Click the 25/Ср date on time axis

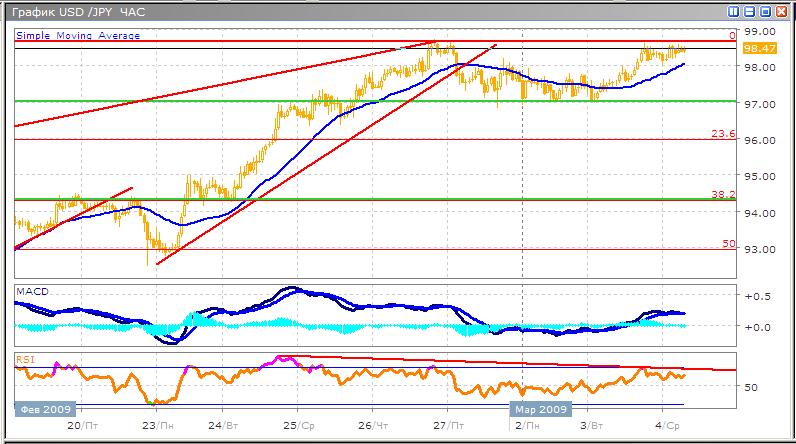tap(296, 425)
